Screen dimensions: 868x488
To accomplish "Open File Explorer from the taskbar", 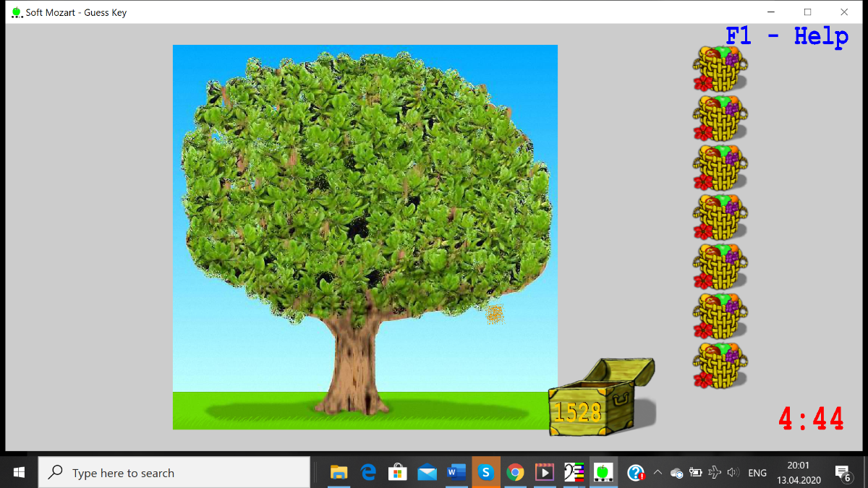I will (x=339, y=473).
